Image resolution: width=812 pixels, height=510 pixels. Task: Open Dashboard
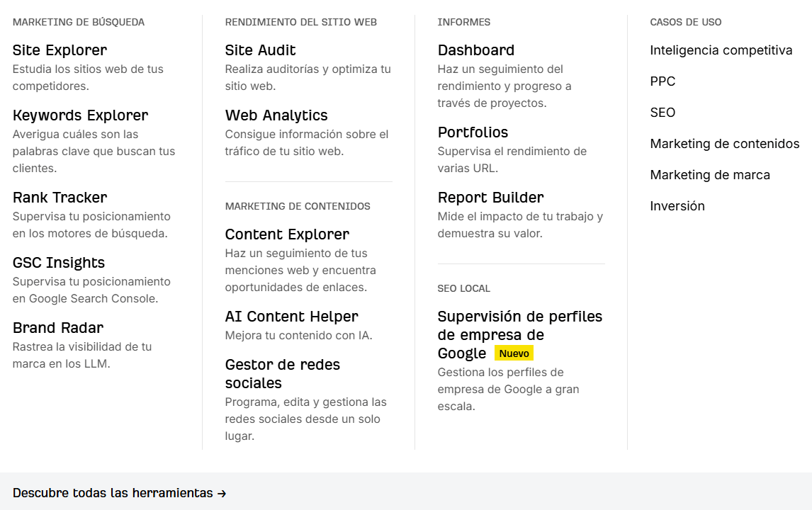point(475,50)
